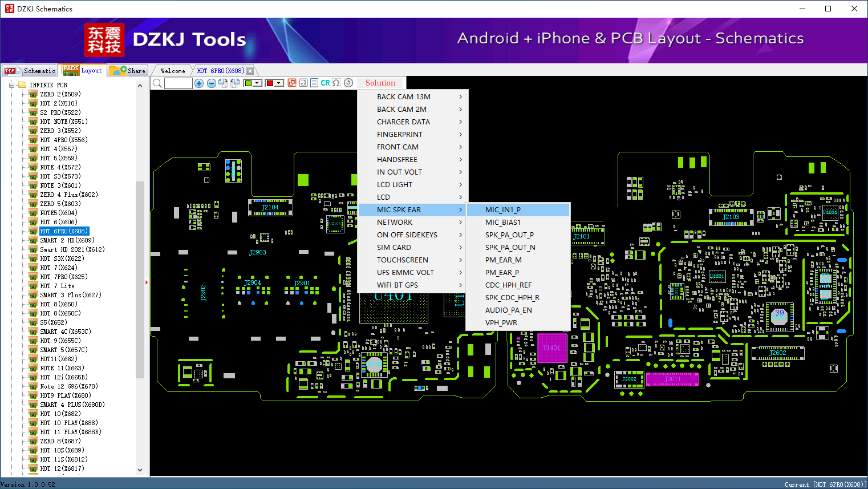Image resolution: width=868 pixels, height=489 pixels.
Task: Open the red color dropdown arrow
Action: click(x=279, y=83)
